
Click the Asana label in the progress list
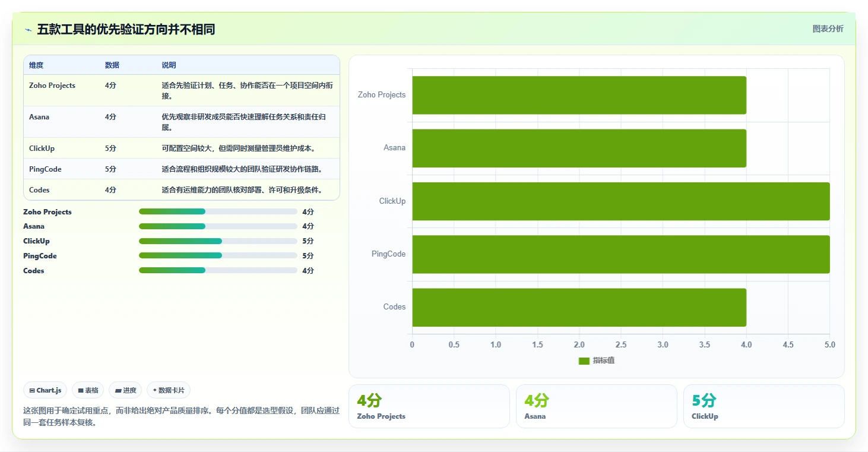[34, 226]
